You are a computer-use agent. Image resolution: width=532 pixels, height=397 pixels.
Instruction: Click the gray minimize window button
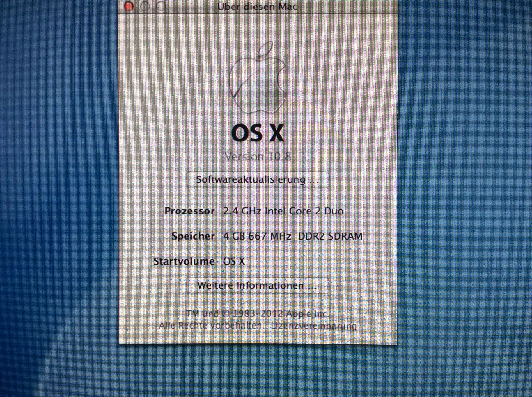pos(145,7)
